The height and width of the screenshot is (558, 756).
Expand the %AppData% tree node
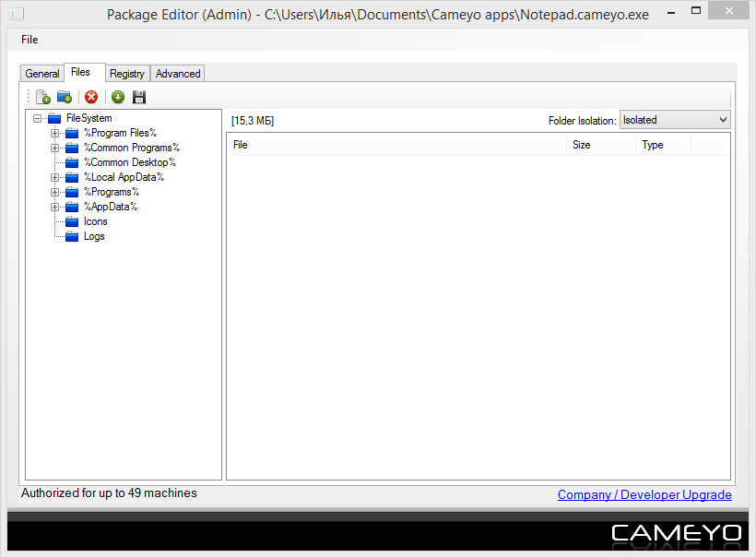[55, 207]
